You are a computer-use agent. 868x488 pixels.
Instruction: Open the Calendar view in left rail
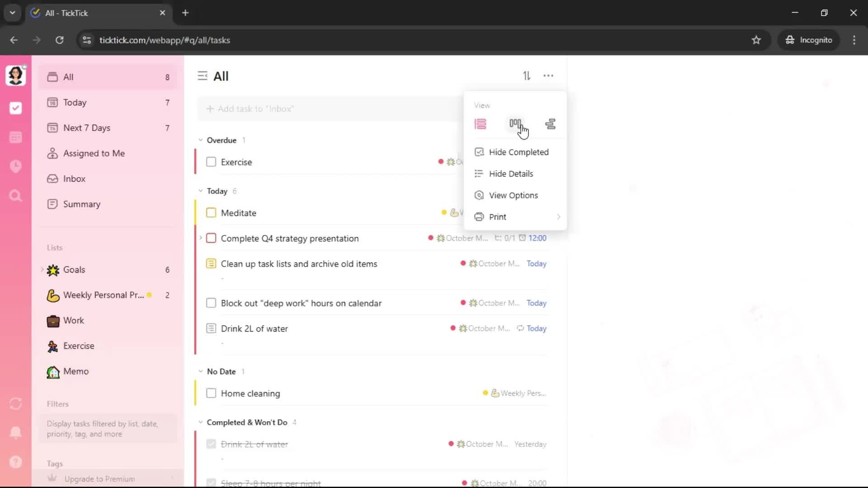(x=16, y=137)
